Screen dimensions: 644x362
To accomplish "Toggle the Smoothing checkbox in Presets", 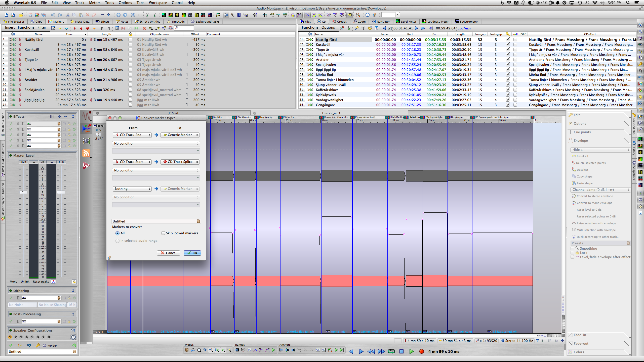I will coord(572,248).
